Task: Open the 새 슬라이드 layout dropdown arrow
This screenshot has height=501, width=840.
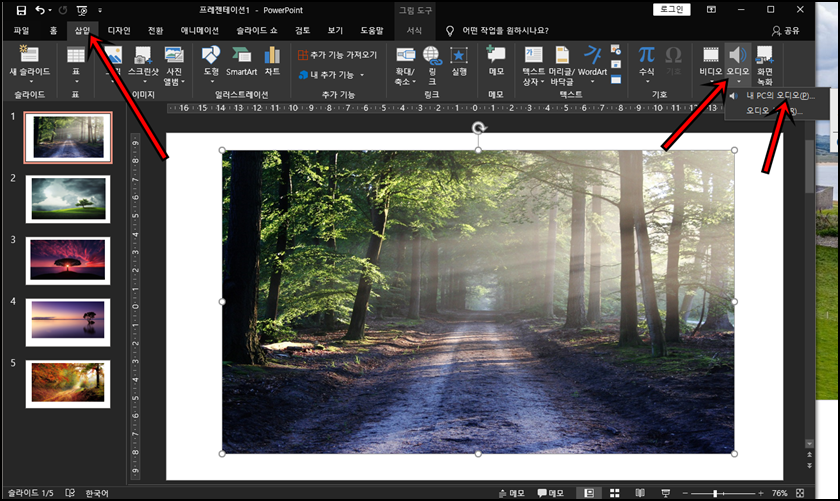Action: (31, 81)
